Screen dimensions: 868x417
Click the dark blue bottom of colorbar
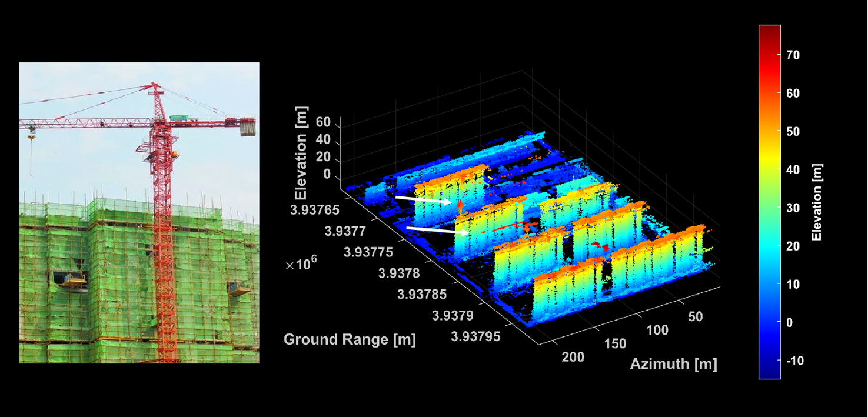[769, 372]
